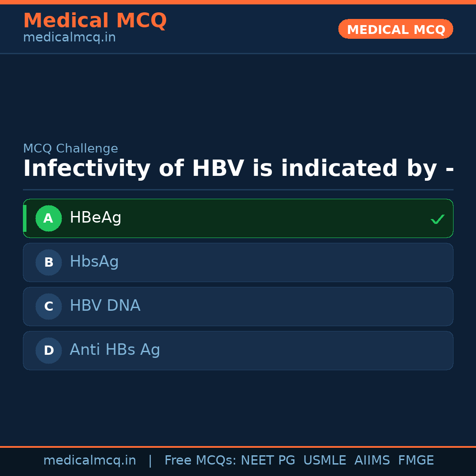Click the Free MCQs footer text

[x=200, y=461]
